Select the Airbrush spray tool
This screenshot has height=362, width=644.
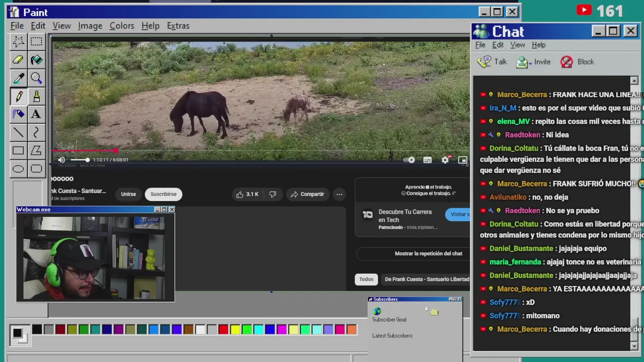[18, 114]
